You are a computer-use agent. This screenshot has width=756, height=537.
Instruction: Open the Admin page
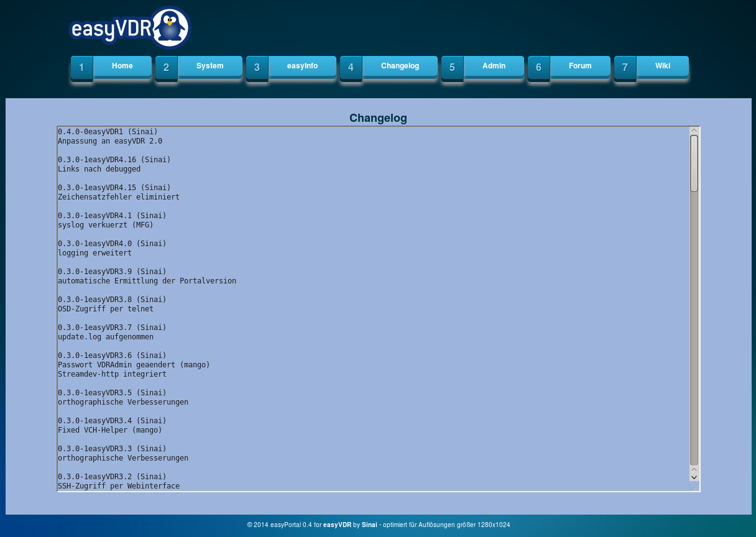coord(494,66)
